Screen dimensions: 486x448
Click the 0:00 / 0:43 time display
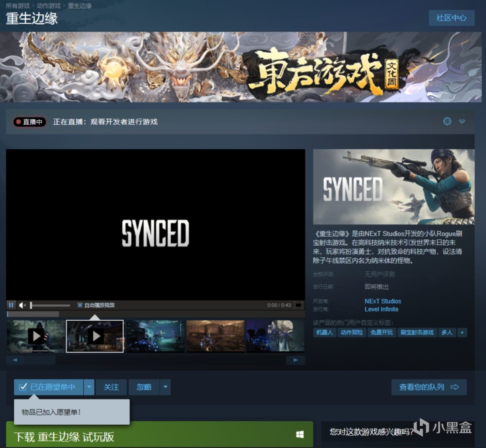pos(279,305)
